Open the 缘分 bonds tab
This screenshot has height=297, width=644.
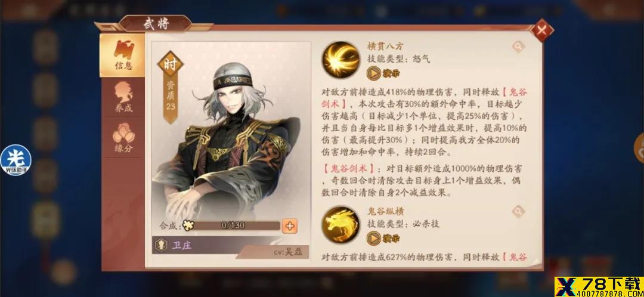tap(123, 138)
